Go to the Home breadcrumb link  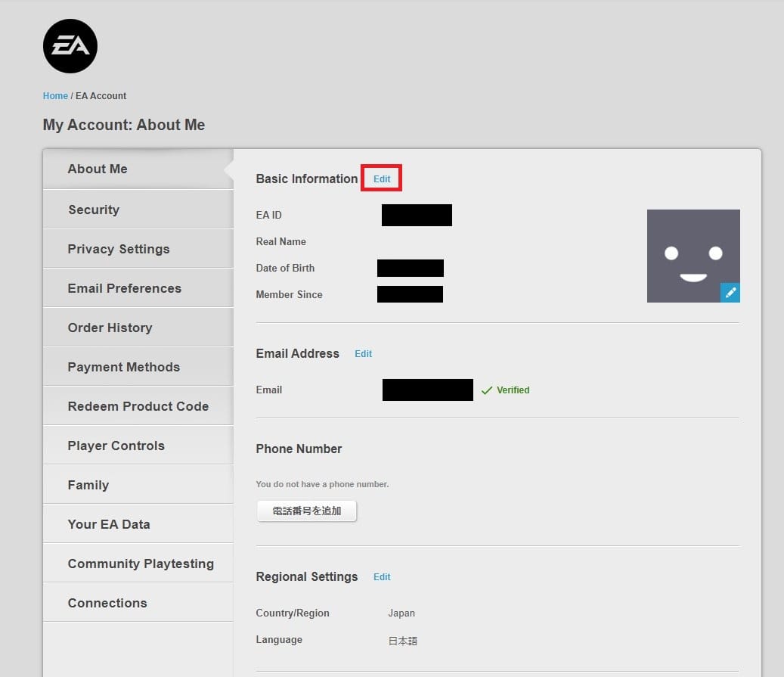click(x=55, y=95)
